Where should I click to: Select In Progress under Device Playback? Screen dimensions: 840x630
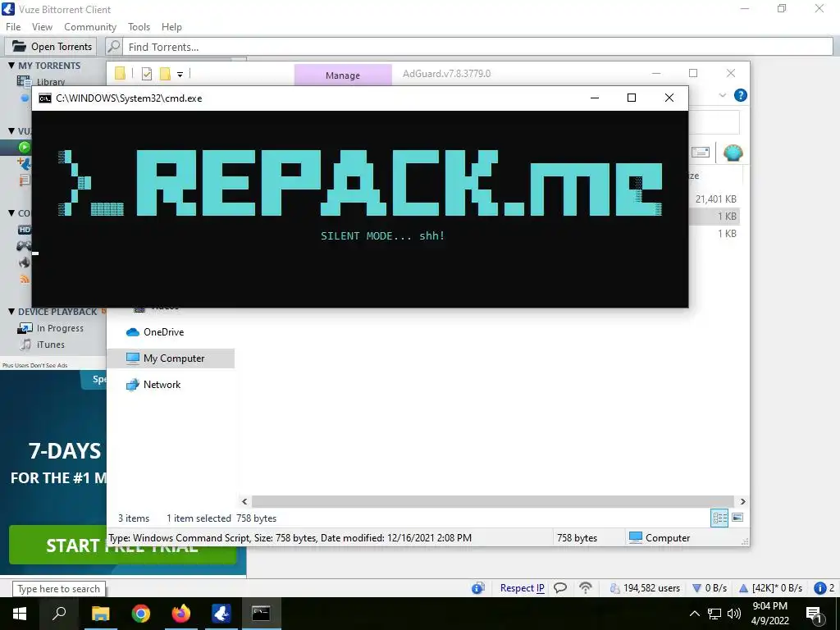coord(60,328)
